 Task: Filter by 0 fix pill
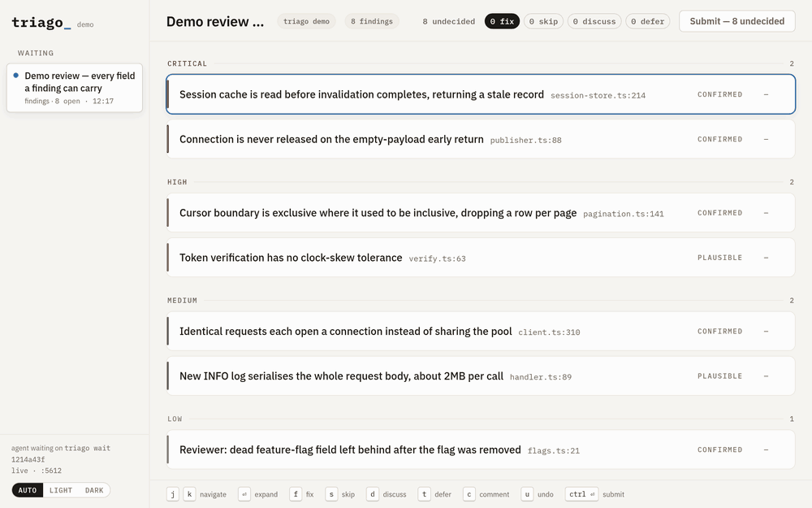(x=502, y=21)
